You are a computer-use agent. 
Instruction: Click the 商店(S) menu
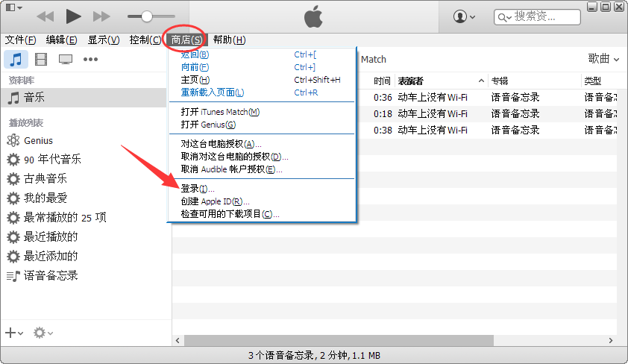click(x=186, y=40)
